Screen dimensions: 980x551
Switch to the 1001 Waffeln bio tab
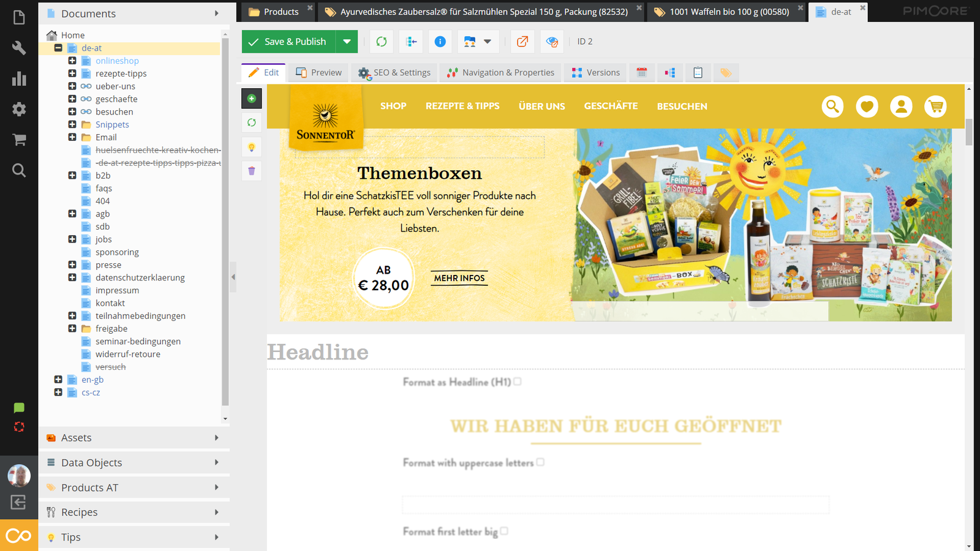[x=727, y=12]
